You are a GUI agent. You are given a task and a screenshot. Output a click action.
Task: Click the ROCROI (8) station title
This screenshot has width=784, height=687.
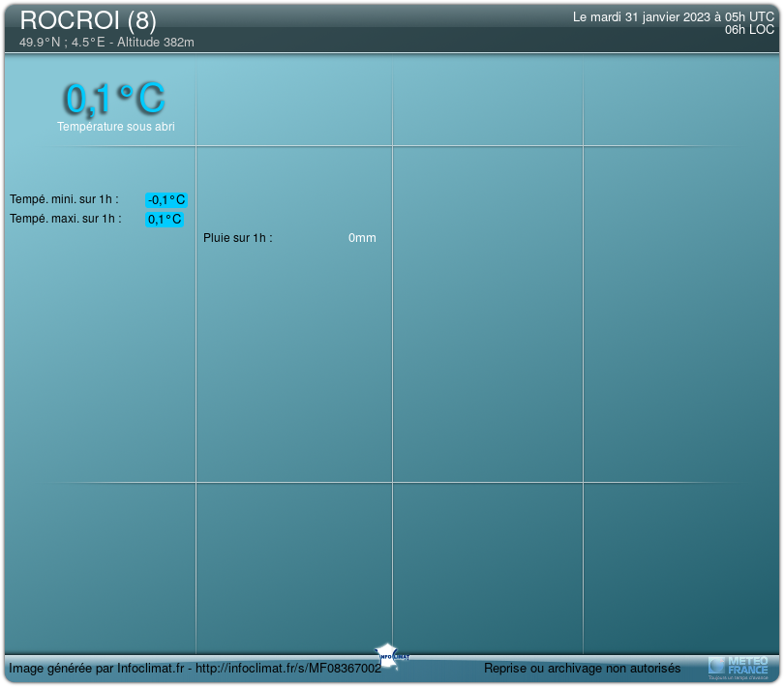pos(88,20)
